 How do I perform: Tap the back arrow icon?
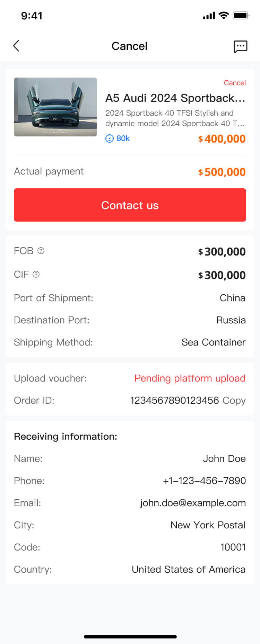point(16,46)
